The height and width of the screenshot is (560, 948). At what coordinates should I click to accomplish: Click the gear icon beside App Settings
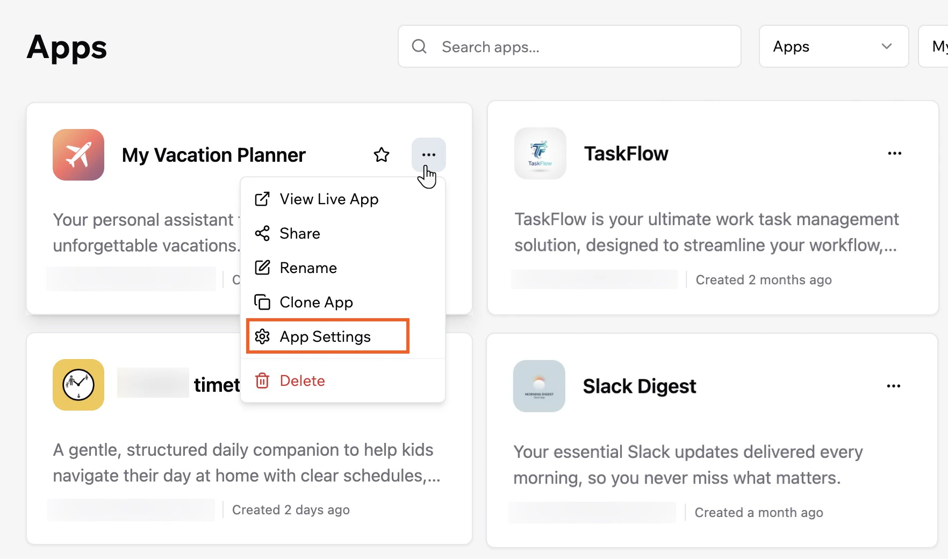coord(262,336)
